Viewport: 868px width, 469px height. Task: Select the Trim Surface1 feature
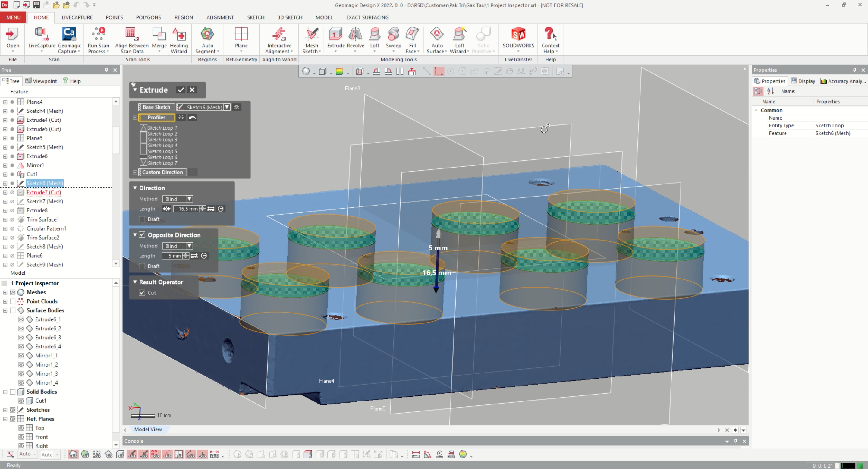pyautogui.click(x=42, y=219)
